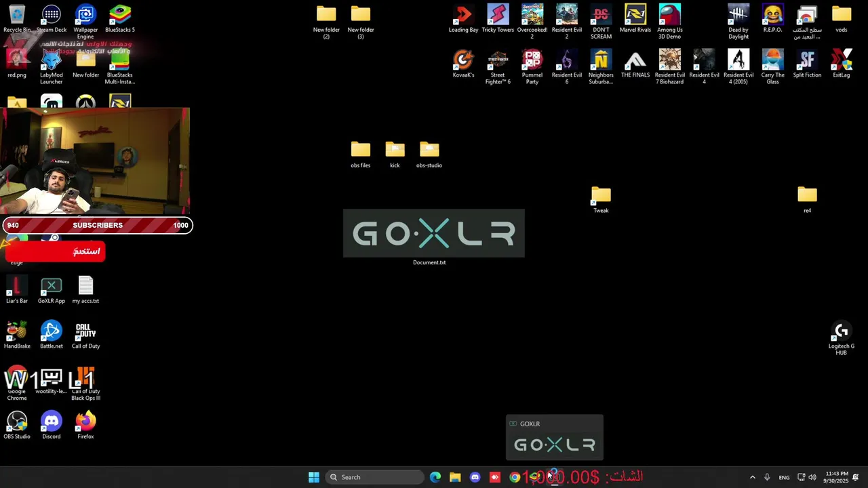
Task: Expand the hidden system tray icons
Action: [752, 477]
